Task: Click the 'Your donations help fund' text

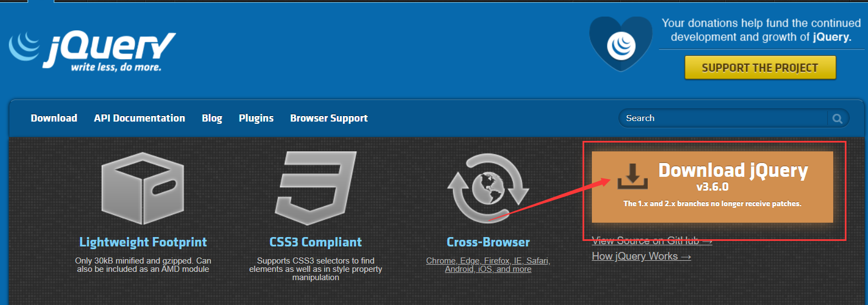Action: 761,30
